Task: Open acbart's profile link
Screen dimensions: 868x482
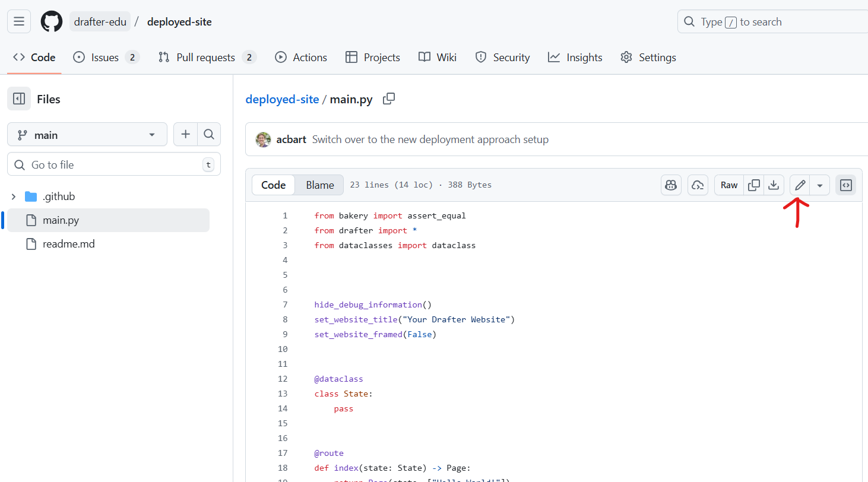Action: click(x=291, y=139)
